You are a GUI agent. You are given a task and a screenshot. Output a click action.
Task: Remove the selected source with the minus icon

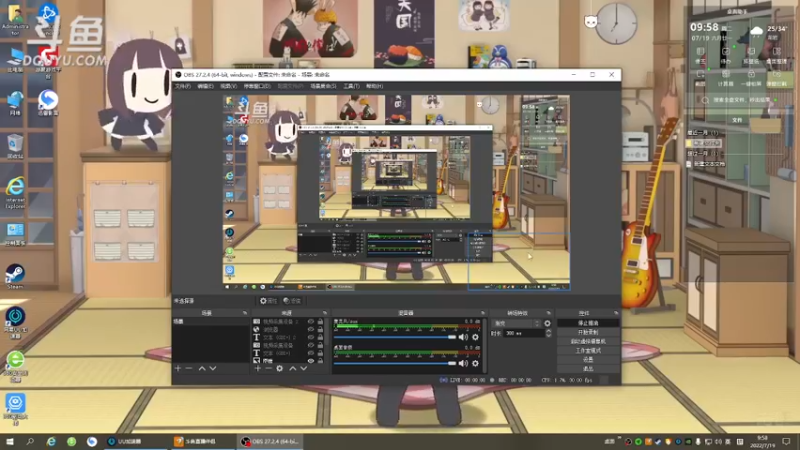[x=268, y=368]
